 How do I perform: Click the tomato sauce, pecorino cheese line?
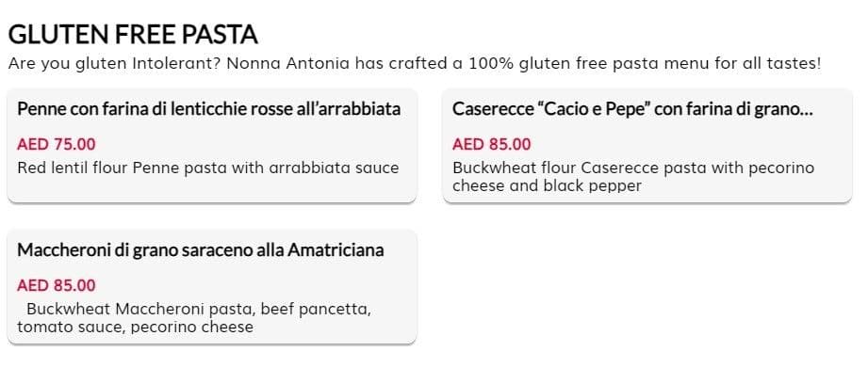click(135, 328)
